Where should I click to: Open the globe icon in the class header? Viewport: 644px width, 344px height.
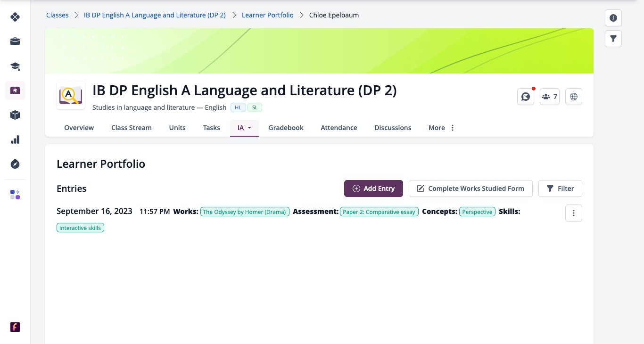tap(574, 97)
